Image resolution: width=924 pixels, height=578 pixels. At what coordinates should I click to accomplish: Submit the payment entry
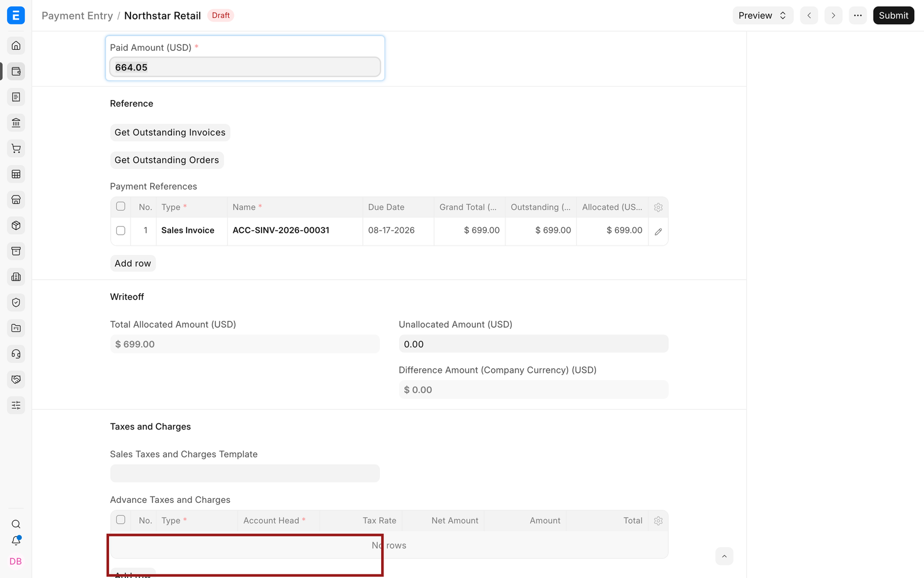pyautogui.click(x=893, y=16)
